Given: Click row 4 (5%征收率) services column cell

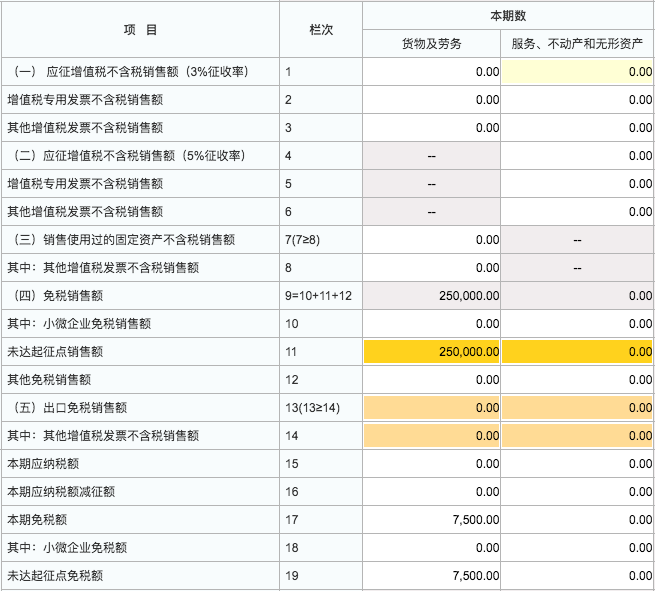Looking at the screenshot, I should [577, 156].
